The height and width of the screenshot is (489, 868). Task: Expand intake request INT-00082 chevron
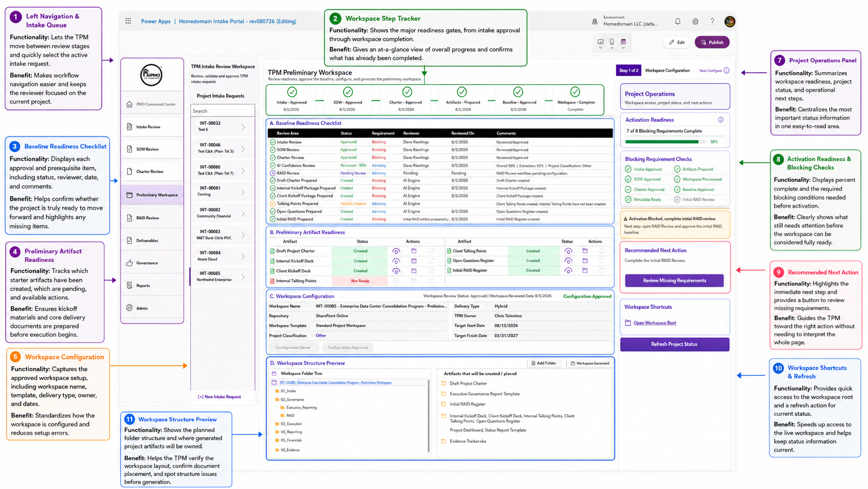pyautogui.click(x=243, y=213)
